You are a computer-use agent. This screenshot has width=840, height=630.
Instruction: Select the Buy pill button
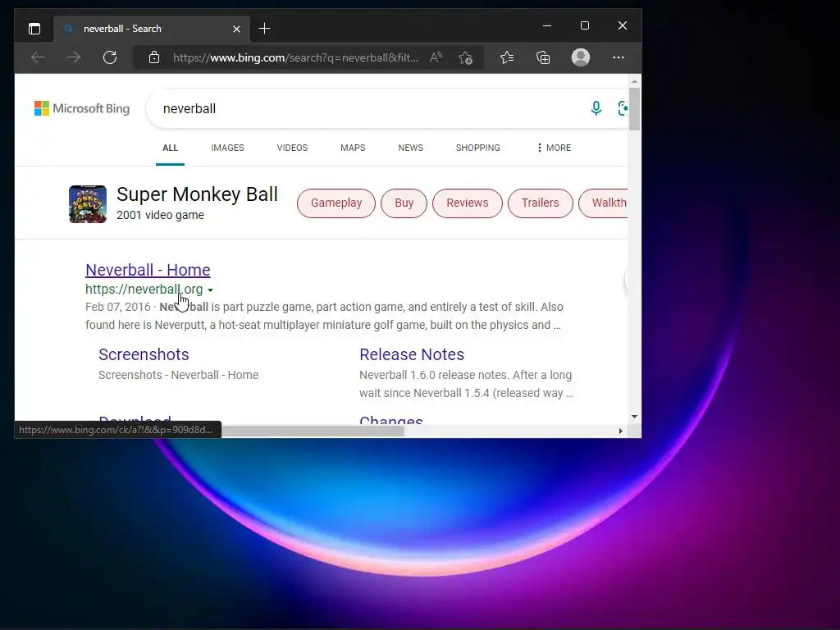(404, 203)
